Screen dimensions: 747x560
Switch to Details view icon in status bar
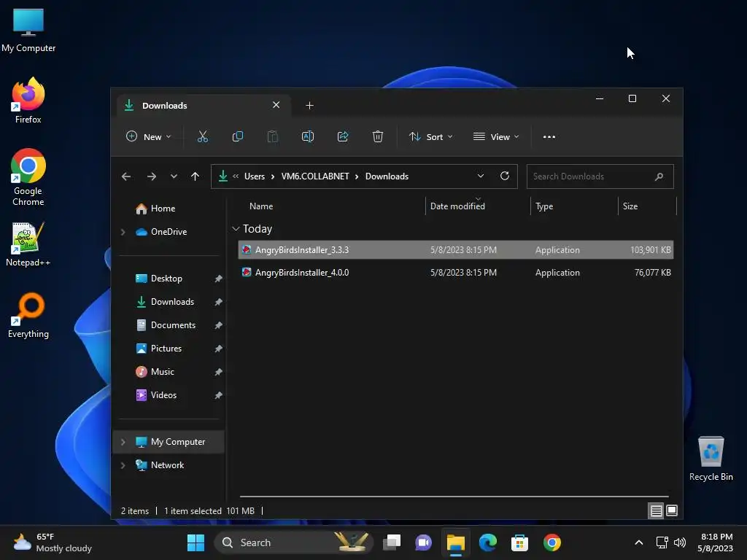pos(656,511)
